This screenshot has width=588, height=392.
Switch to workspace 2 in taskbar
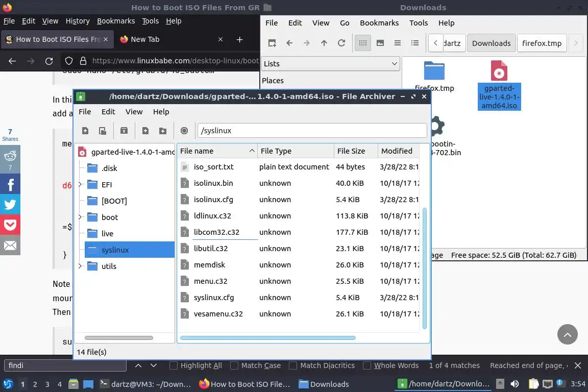tap(35, 384)
